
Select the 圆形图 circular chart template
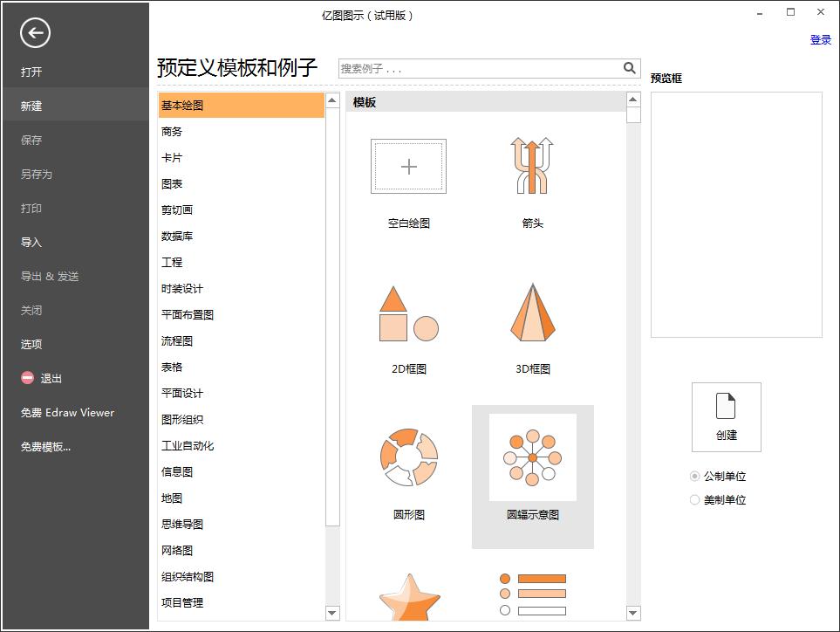click(x=406, y=457)
